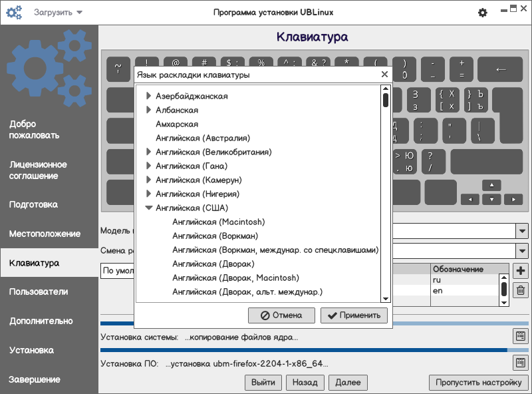The height and width of the screenshot is (394, 532).
Task: Collapse the Английская (США) group
Action: point(148,208)
